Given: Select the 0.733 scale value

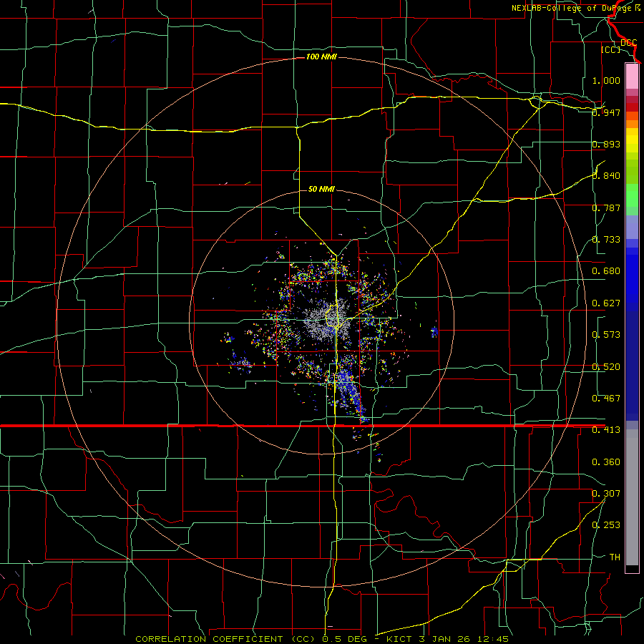Looking at the screenshot, I should (606, 240).
